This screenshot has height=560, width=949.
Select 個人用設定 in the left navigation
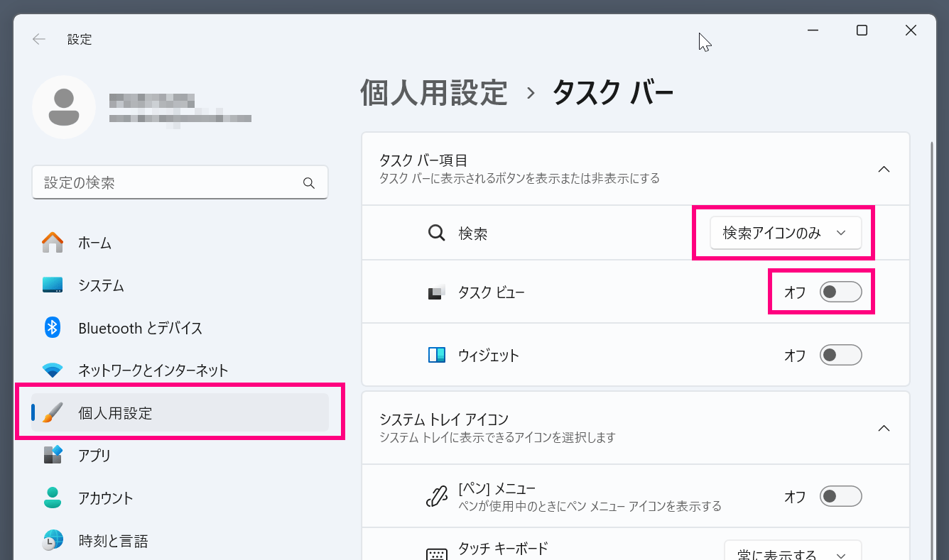[x=115, y=413]
